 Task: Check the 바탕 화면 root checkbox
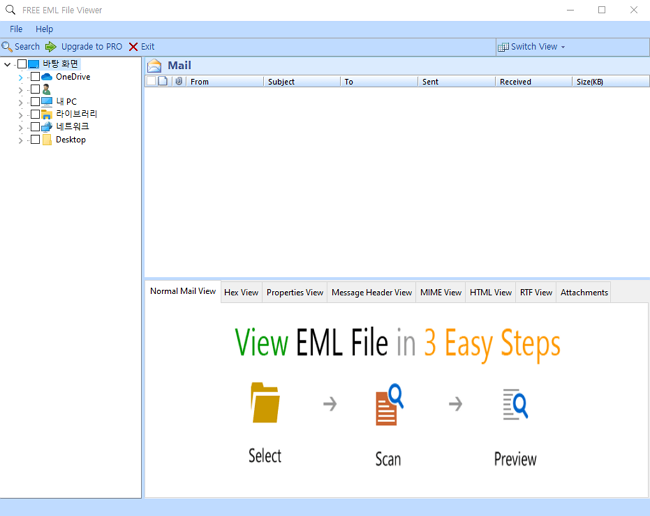tap(22, 64)
